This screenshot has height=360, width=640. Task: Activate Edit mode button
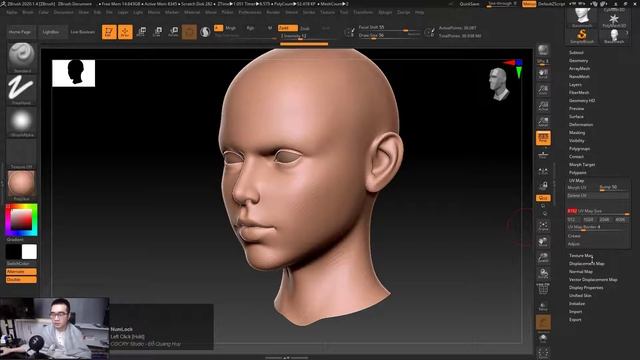109,32
